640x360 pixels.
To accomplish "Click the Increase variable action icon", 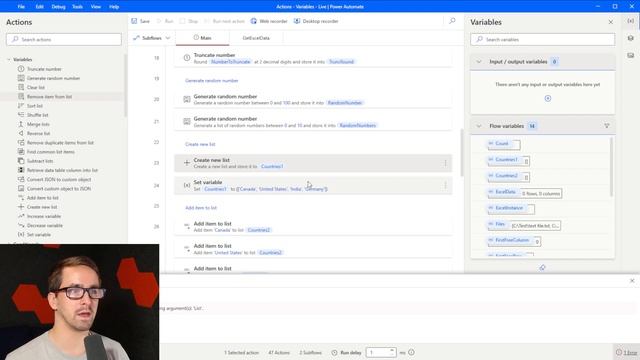I will pyautogui.click(x=21, y=216).
